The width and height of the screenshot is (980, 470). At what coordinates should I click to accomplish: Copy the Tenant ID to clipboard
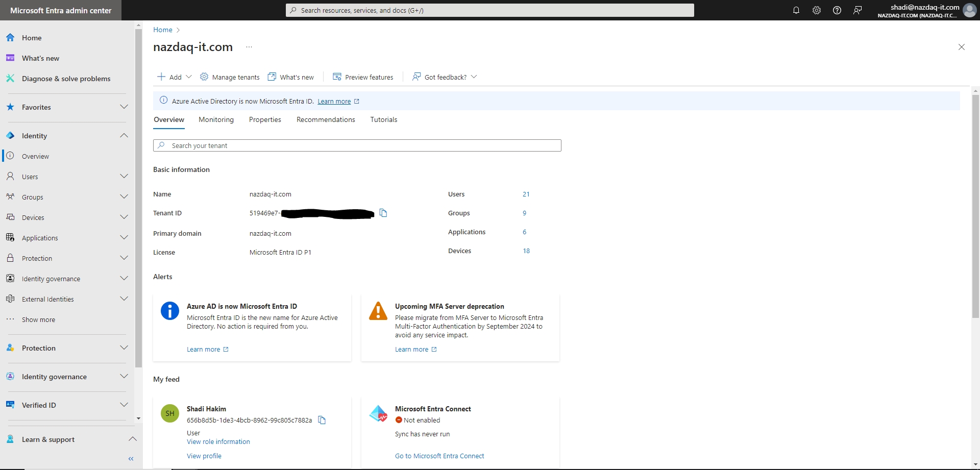[x=383, y=213]
